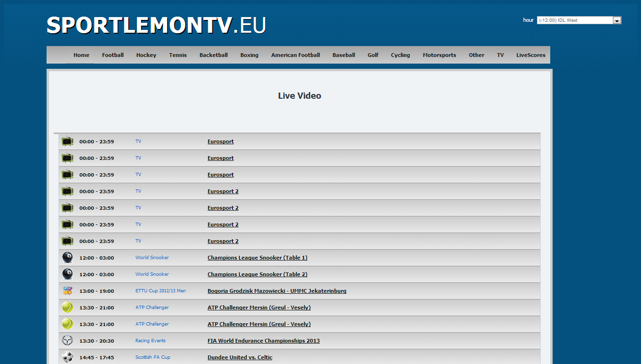Open the Baseball section
Image resolution: width=641 pixels, height=364 pixels.
coord(344,55)
